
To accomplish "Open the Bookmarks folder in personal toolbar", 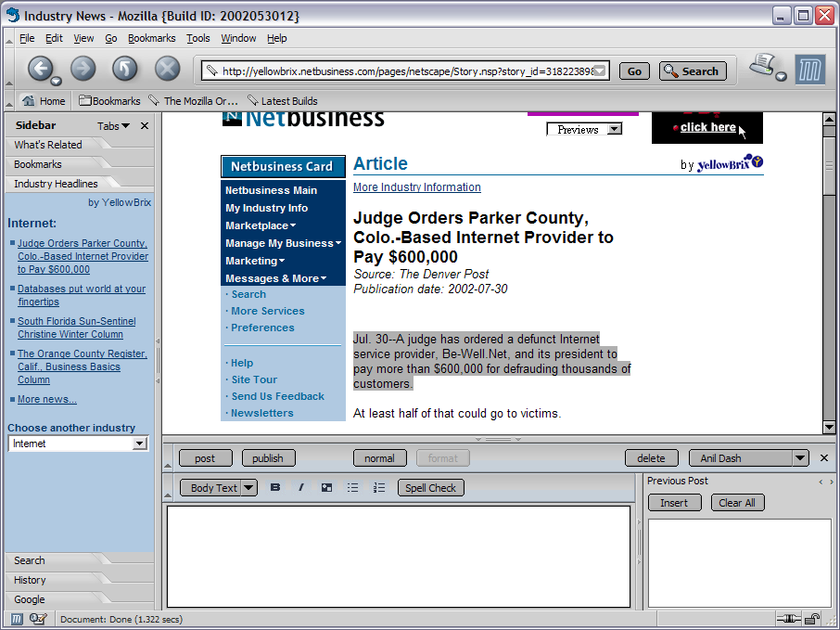I will pyautogui.click(x=109, y=101).
